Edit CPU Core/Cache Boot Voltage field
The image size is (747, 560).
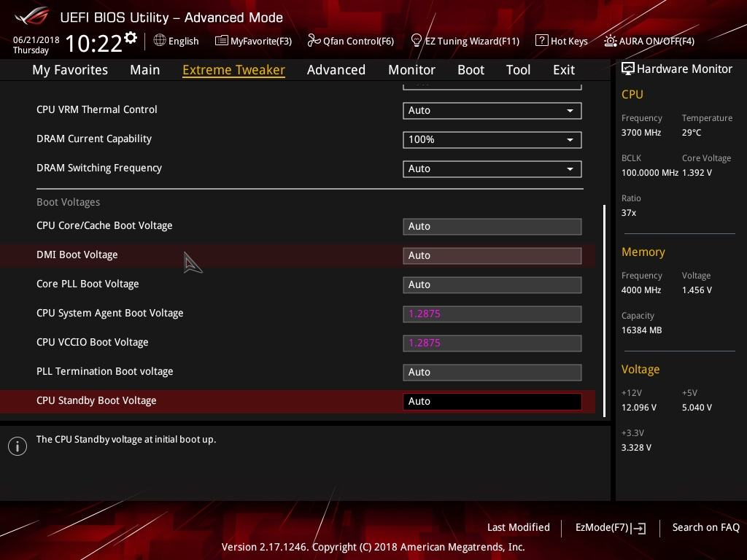492,227
